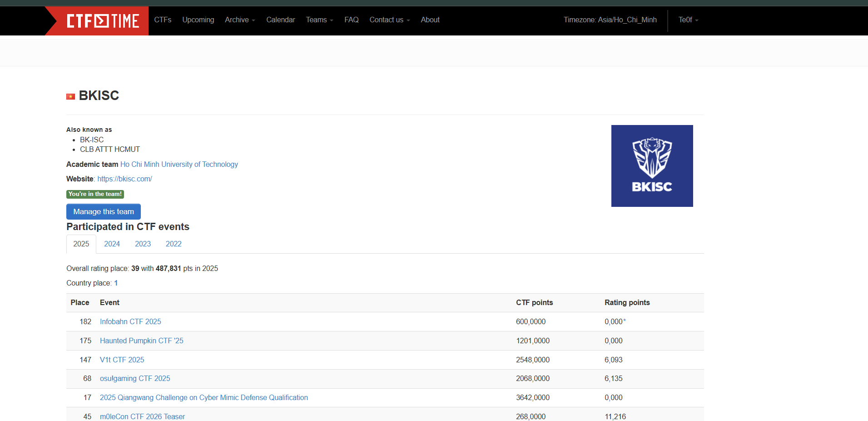Open the Contact us dropdown
The image size is (868, 421).
(389, 20)
